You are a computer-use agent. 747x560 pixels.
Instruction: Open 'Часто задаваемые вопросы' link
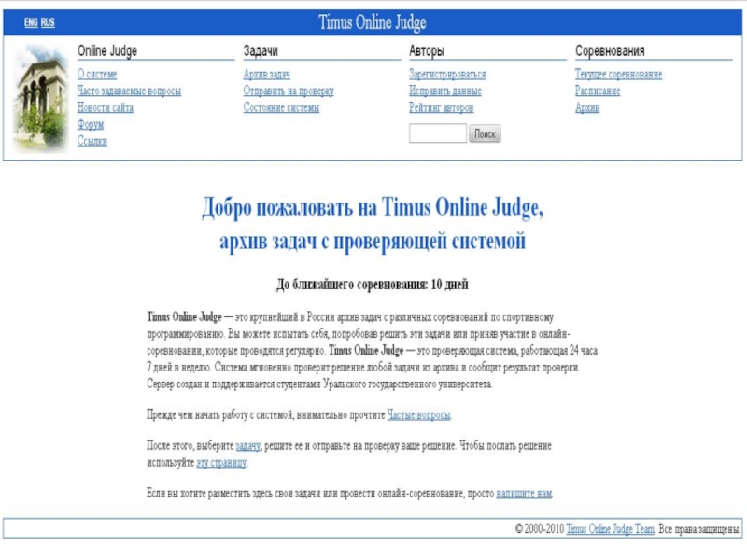point(129,91)
